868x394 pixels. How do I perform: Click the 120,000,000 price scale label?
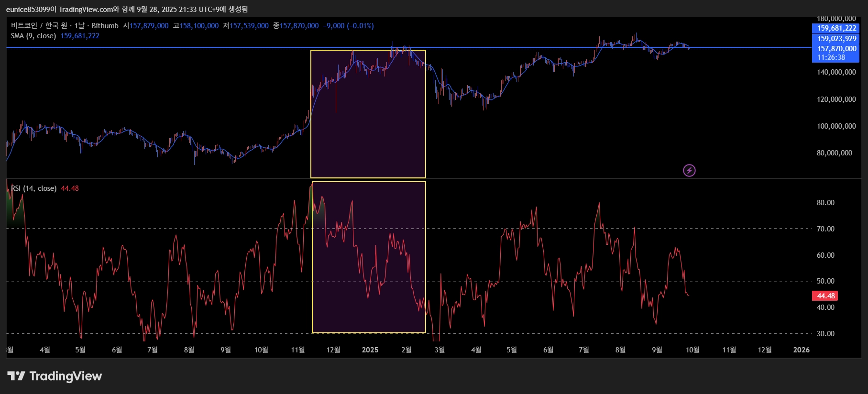tap(836, 99)
